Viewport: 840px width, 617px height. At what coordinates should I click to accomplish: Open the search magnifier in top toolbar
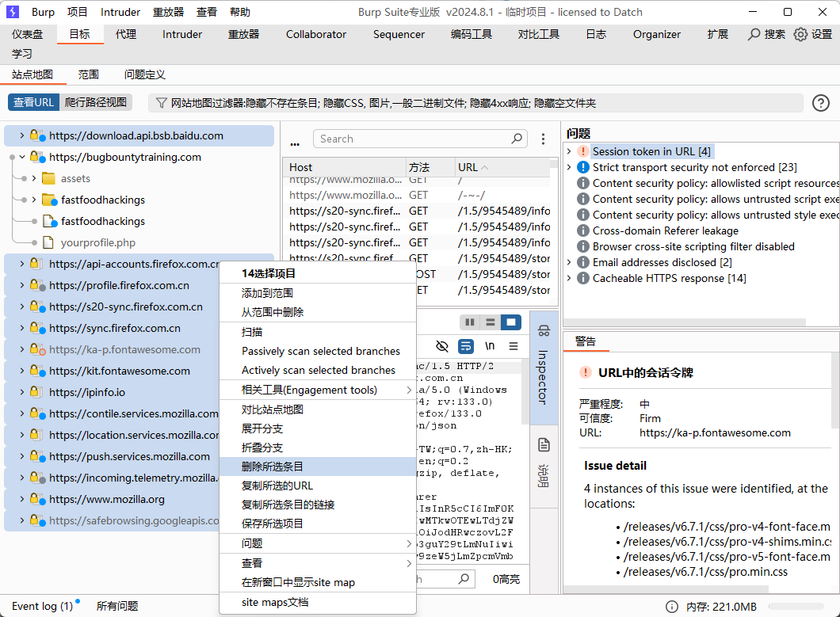(754, 34)
